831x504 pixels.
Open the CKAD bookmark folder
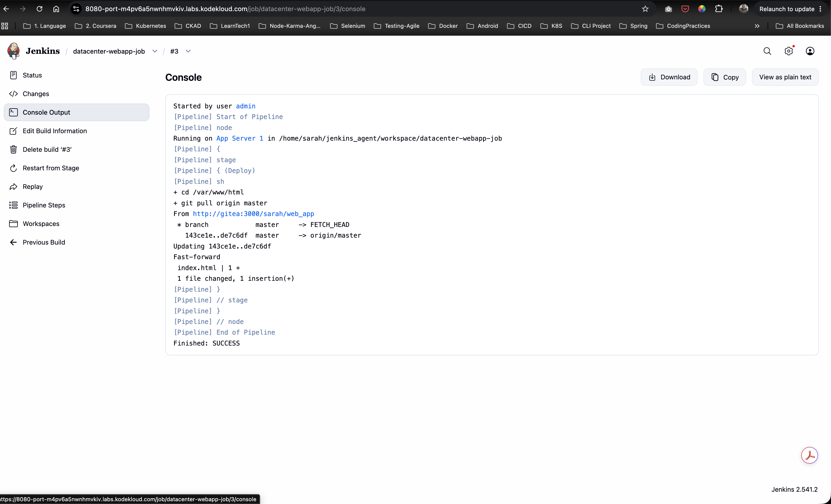(x=188, y=26)
